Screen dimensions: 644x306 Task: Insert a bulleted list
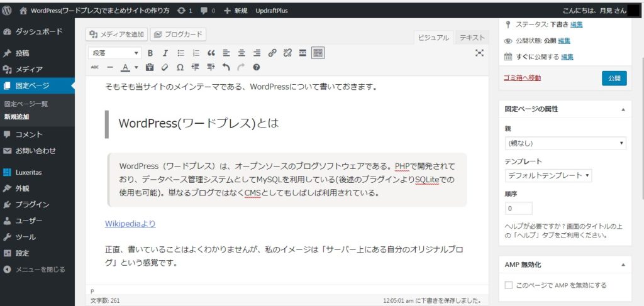pos(180,53)
